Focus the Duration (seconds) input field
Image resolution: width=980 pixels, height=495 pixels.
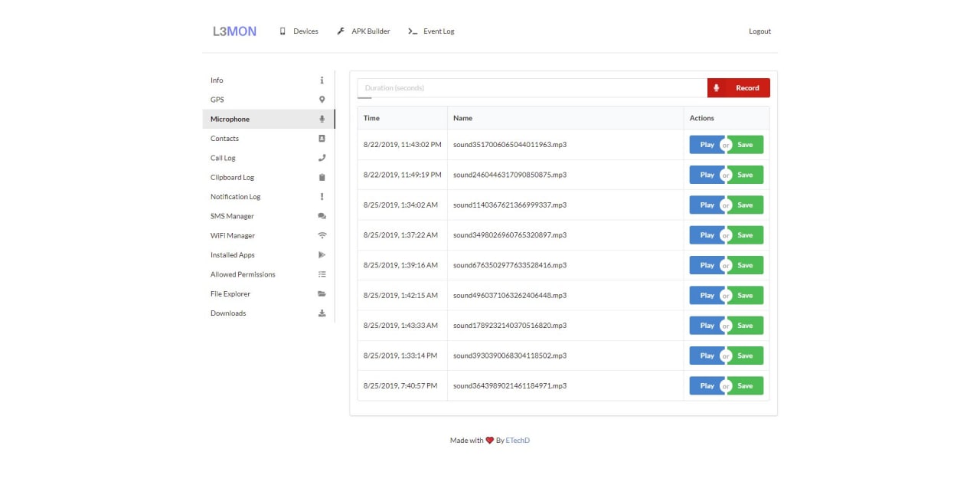[x=532, y=88]
